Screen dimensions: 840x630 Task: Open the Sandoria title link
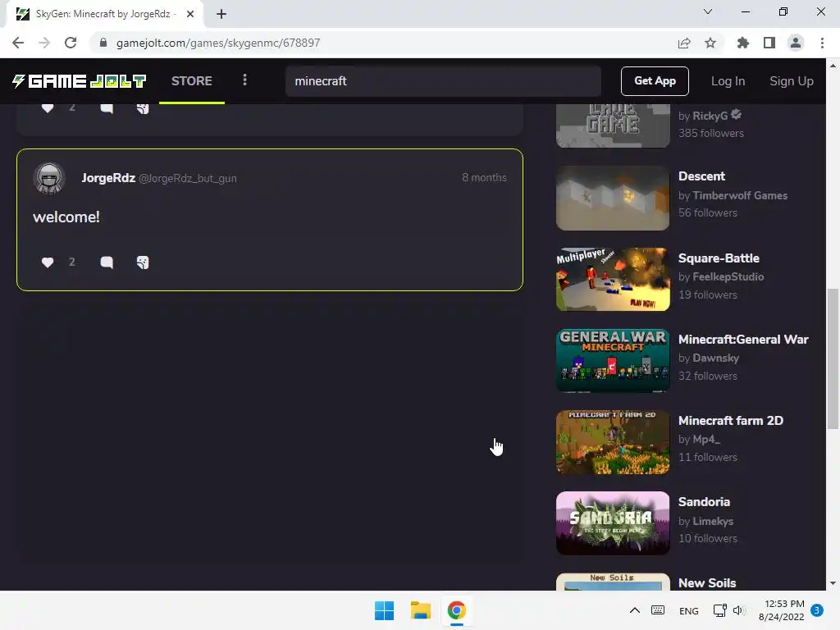[x=704, y=502]
